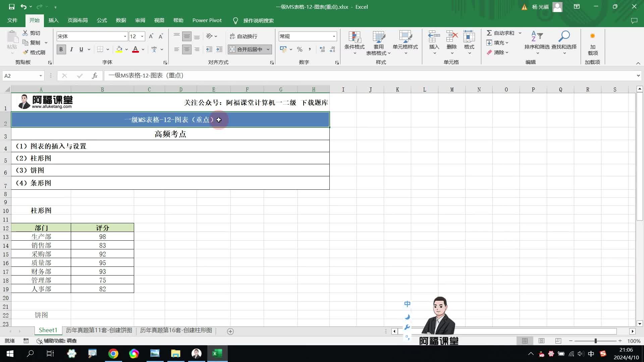Image resolution: width=644 pixels, height=362 pixels.
Task: Open Chrome from the taskbar
Action: pyautogui.click(x=113, y=354)
